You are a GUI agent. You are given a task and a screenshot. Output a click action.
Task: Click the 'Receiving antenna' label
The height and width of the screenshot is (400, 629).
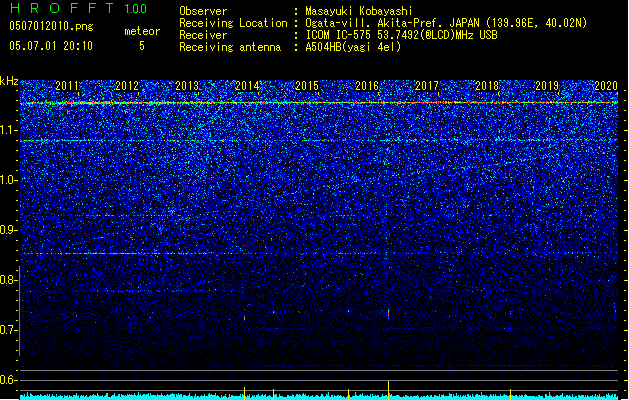tap(230, 47)
